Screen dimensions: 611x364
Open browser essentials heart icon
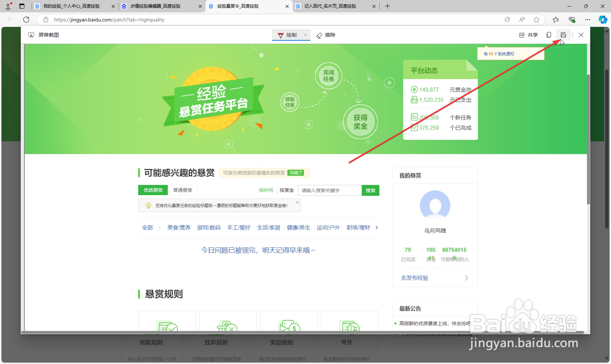(572, 20)
